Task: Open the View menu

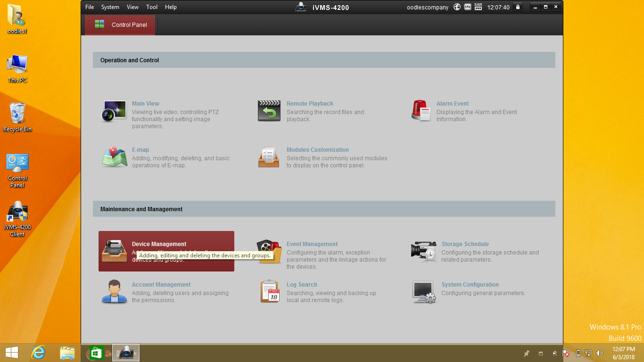Action: tap(133, 7)
